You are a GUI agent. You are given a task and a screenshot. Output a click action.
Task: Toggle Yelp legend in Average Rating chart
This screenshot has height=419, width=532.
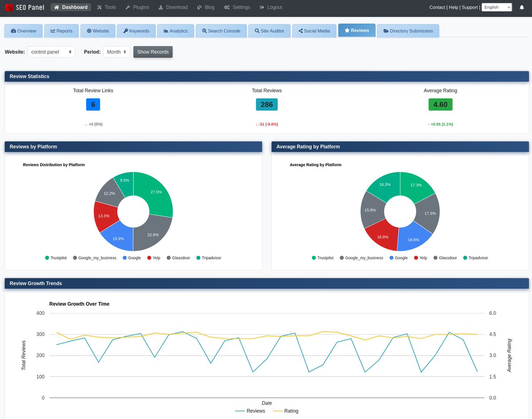click(420, 258)
